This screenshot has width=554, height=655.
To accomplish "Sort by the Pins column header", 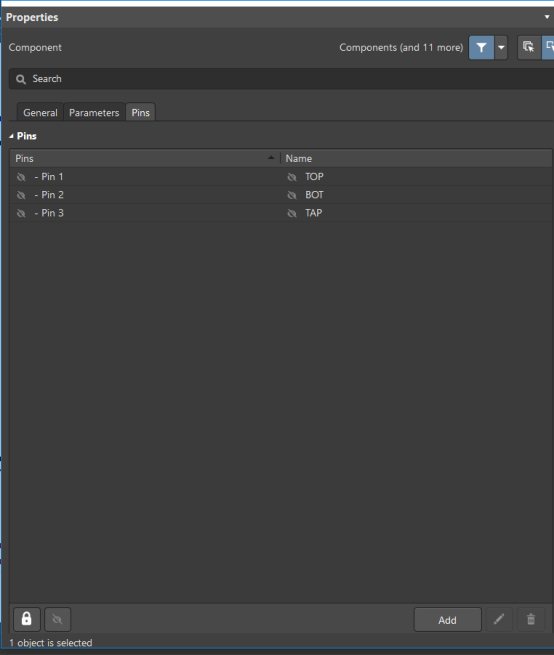I will point(145,158).
